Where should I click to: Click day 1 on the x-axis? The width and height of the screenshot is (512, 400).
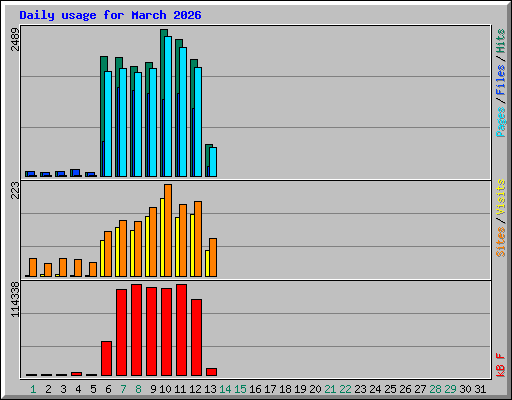(33, 389)
